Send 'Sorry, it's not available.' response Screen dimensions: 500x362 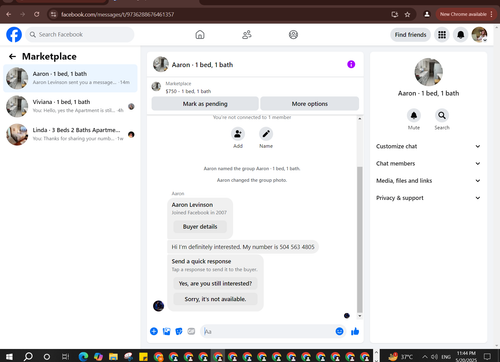(x=215, y=299)
